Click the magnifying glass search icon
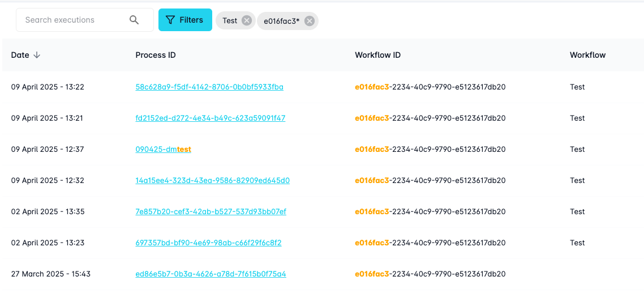 tap(134, 20)
